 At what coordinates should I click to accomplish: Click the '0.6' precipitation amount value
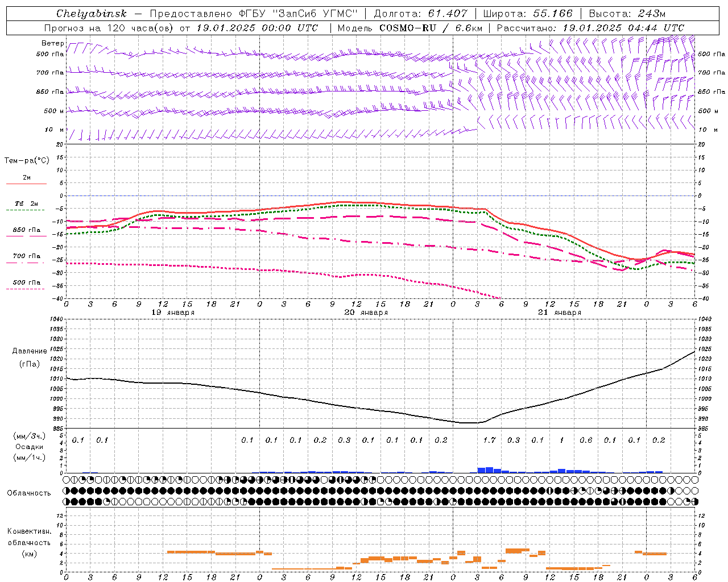(586, 440)
